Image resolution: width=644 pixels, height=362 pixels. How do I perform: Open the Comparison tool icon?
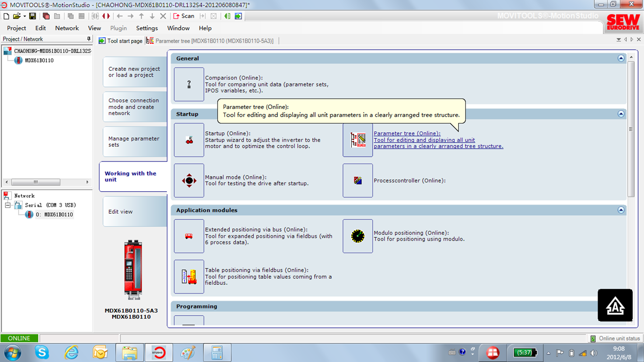pyautogui.click(x=189, y=84)
